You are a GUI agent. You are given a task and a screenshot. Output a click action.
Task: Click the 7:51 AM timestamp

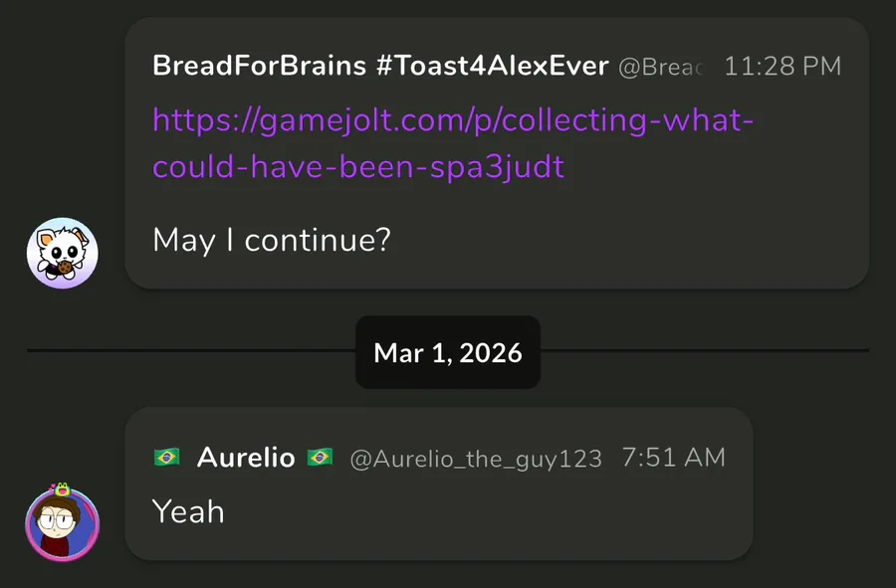click(x=674, y=458)
